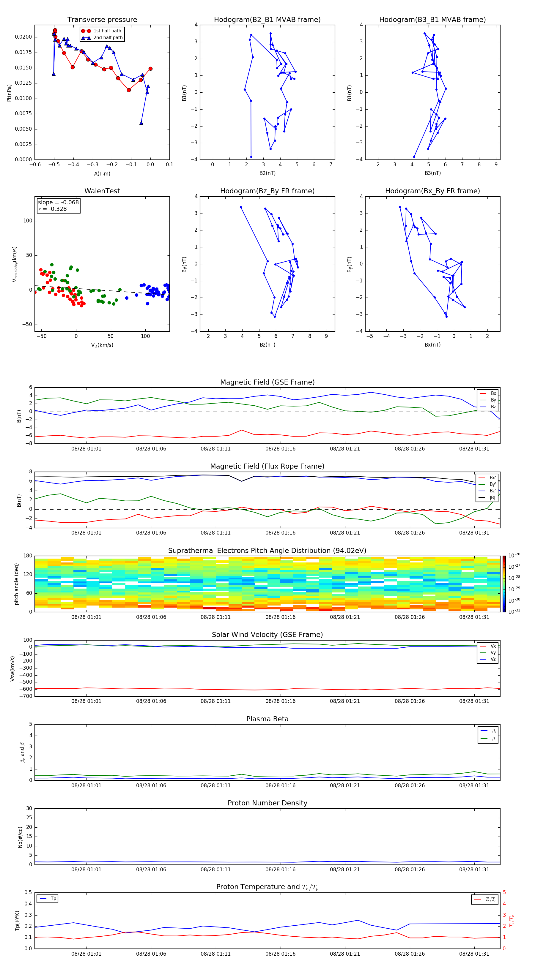Click the red Te/Tp right-side axis label
This screenshot has height=980, width=535.
(512, 921)
